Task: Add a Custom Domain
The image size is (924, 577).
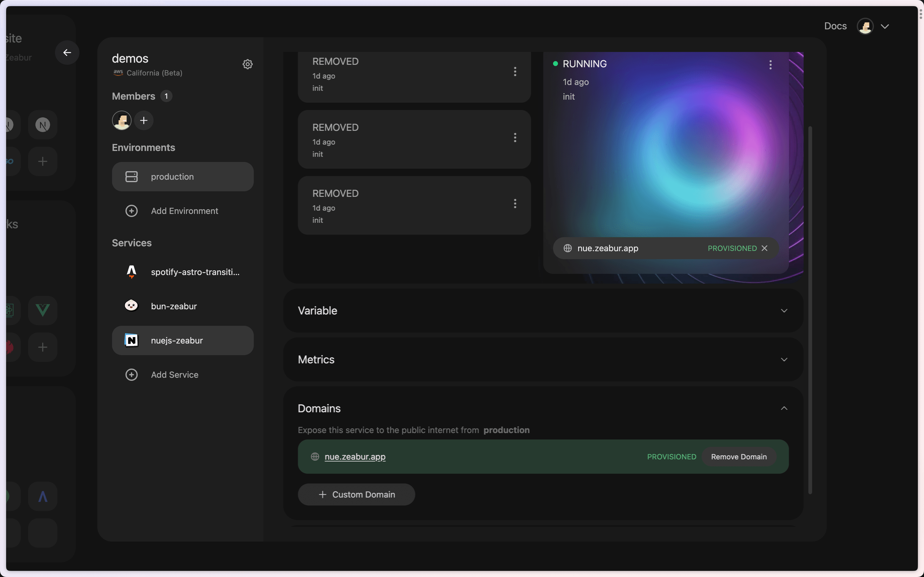Action: pos(356,494)
